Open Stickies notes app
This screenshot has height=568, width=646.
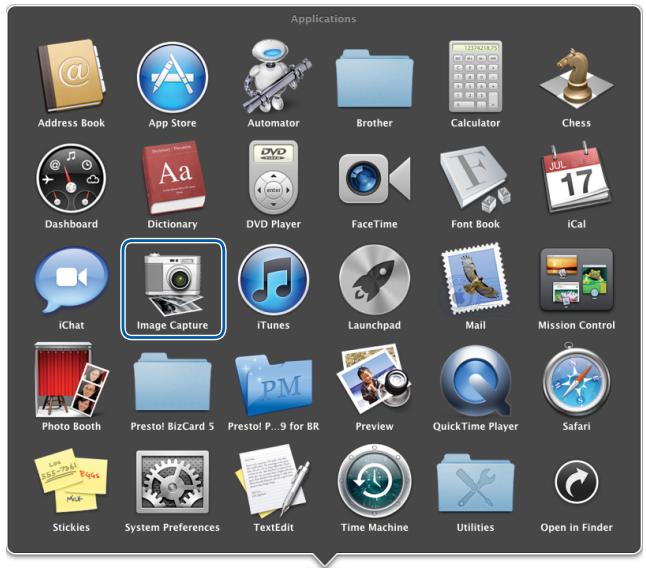[71, 480]
